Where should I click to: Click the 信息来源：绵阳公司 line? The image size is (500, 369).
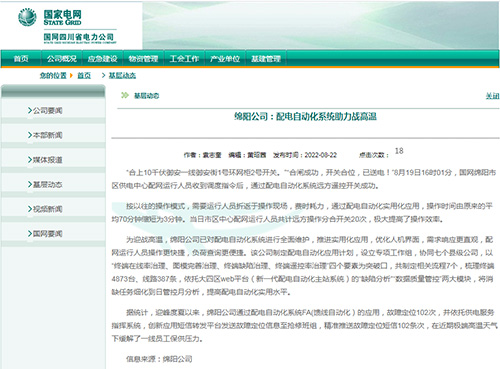tap(159, 359)
